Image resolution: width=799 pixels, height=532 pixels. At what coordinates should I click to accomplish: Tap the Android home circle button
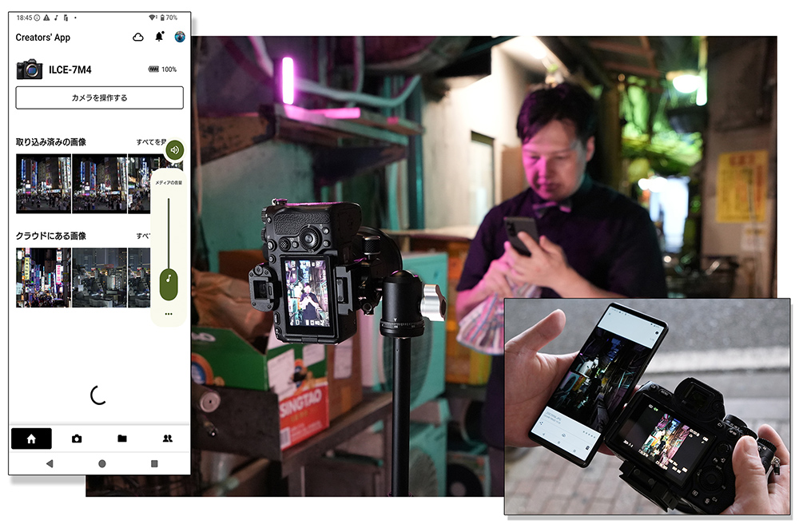[x=101, y=463]
